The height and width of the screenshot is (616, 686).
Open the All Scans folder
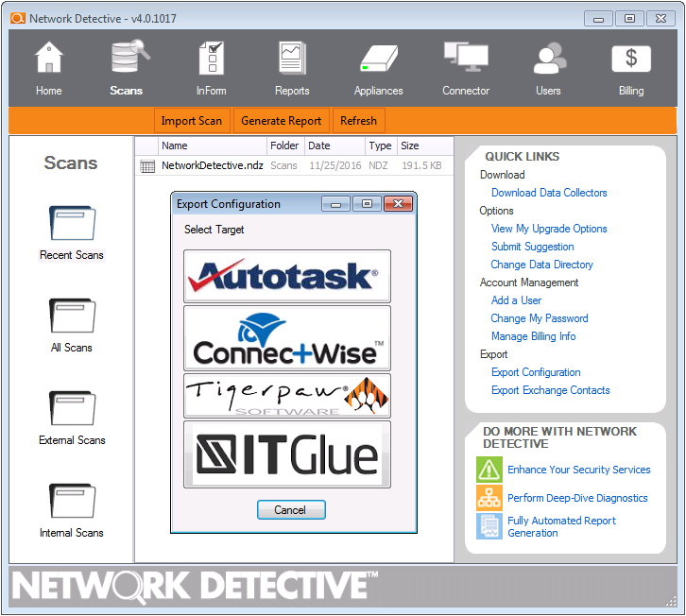coord(72,316)
